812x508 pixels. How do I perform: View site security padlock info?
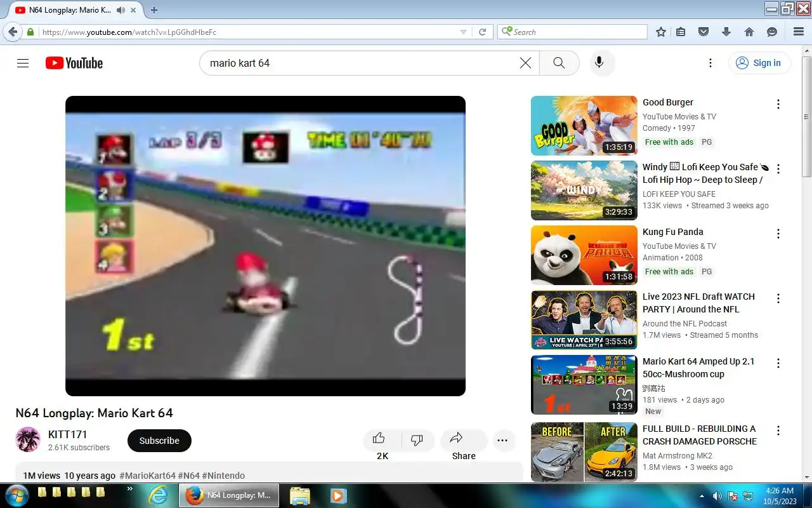point(30,32)
